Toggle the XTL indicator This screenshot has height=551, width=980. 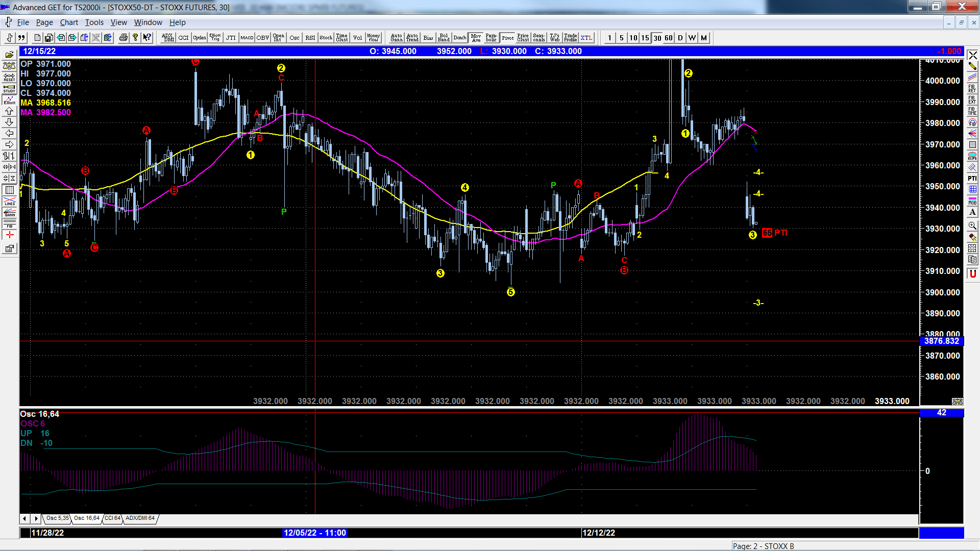tap(586, 38)
